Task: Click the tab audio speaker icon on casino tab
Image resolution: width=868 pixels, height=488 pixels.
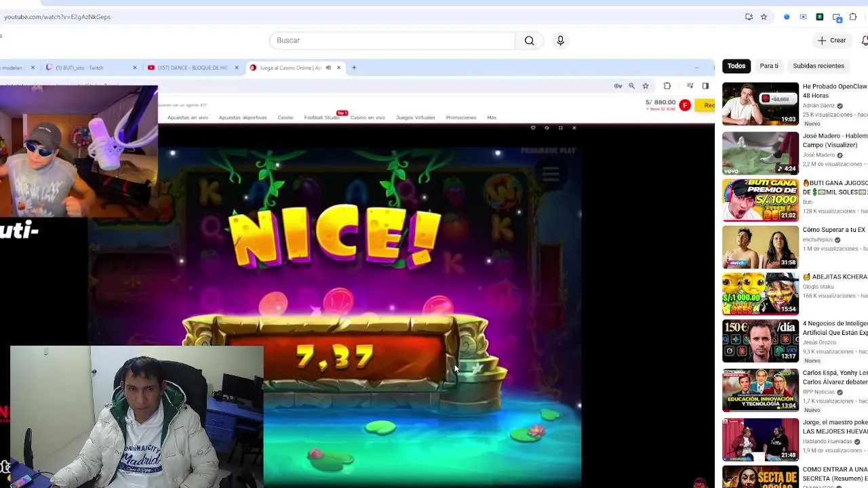Action: pos(328,68)
